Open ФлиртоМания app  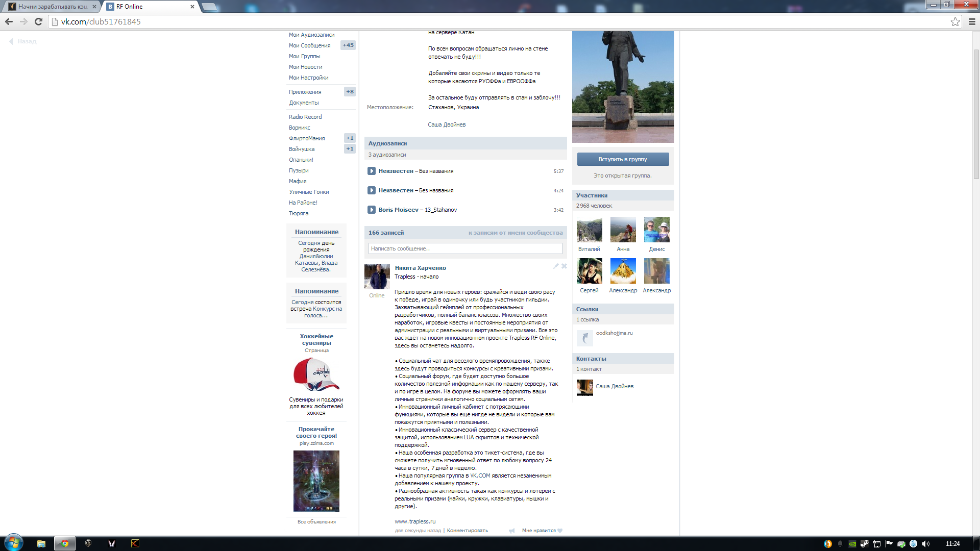(307, 138)
